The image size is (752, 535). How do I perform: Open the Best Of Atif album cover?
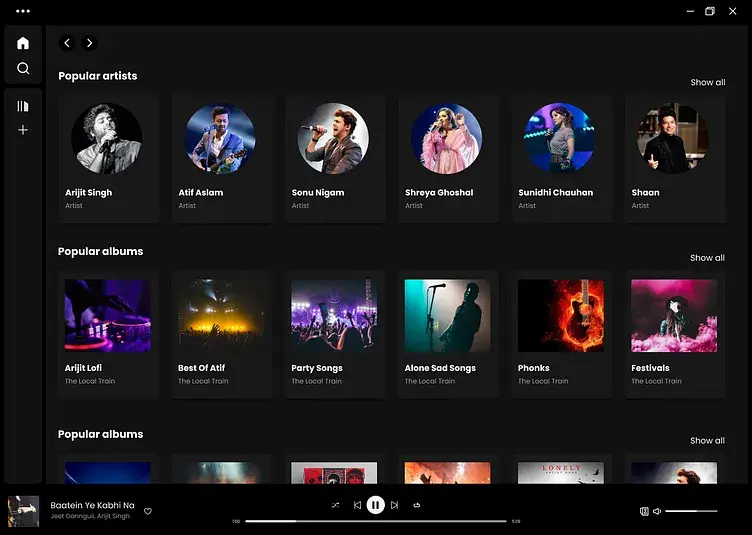pos(221,315)
